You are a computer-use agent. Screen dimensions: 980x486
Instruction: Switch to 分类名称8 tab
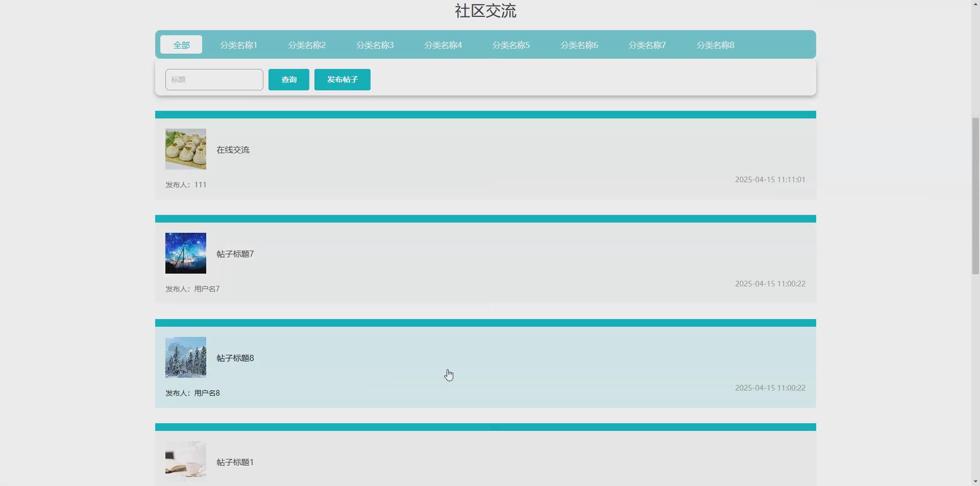(716, 45)
